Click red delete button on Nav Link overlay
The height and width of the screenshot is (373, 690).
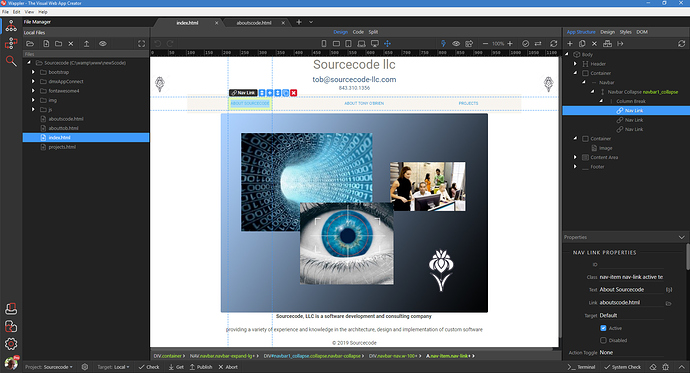pos(294,93)
